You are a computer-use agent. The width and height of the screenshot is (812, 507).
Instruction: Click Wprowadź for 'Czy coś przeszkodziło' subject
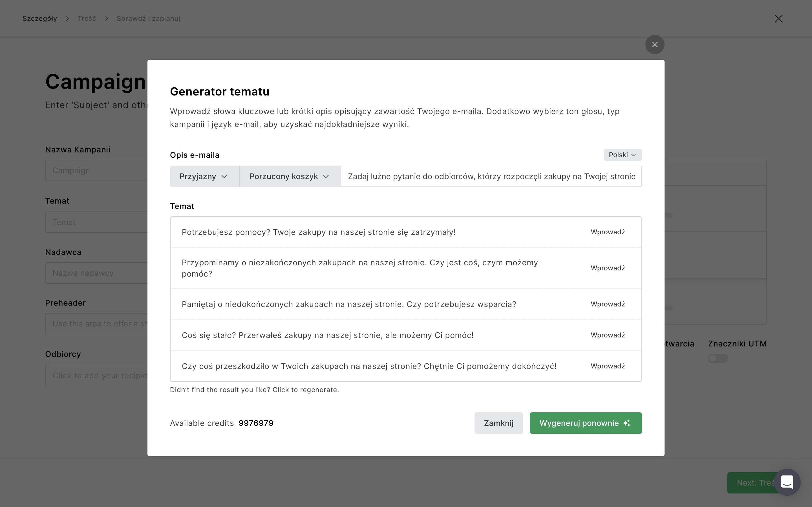click(608, 366)
